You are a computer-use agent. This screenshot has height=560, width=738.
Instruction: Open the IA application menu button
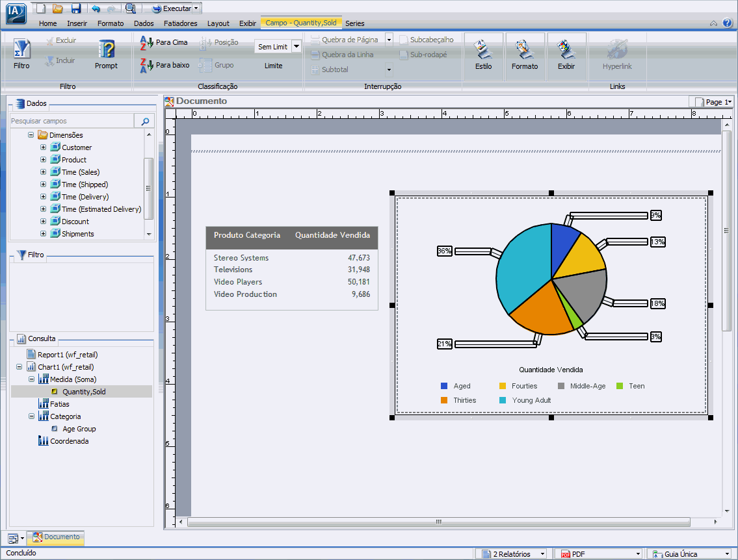tap(16, 13)
